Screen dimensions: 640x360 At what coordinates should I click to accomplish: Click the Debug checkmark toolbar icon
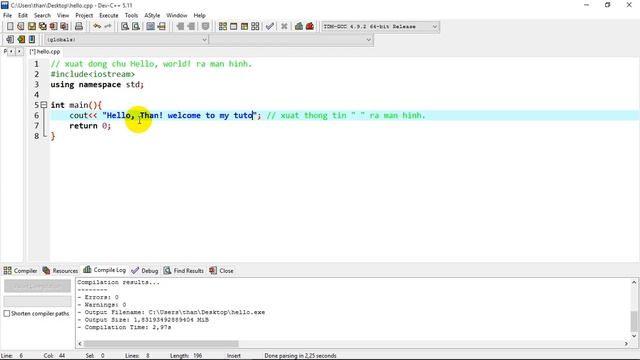pyautogui.click(x=270, y=27)
